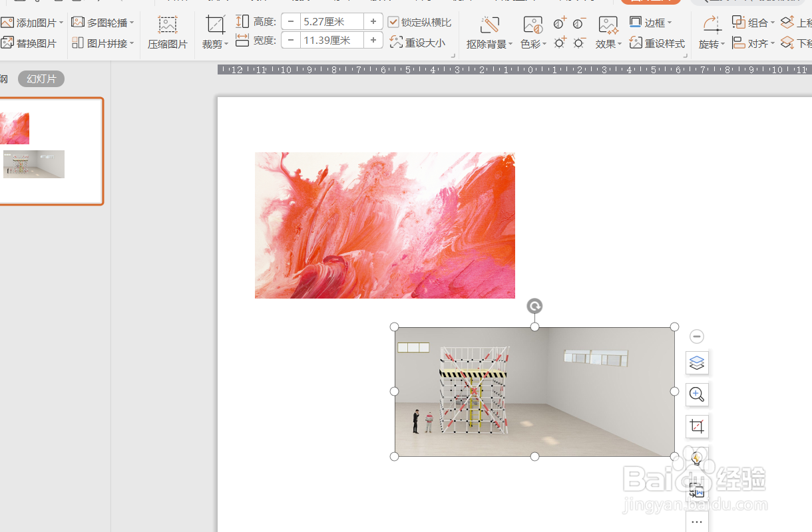Click 重设样式 reset style button

click(657, 43)
